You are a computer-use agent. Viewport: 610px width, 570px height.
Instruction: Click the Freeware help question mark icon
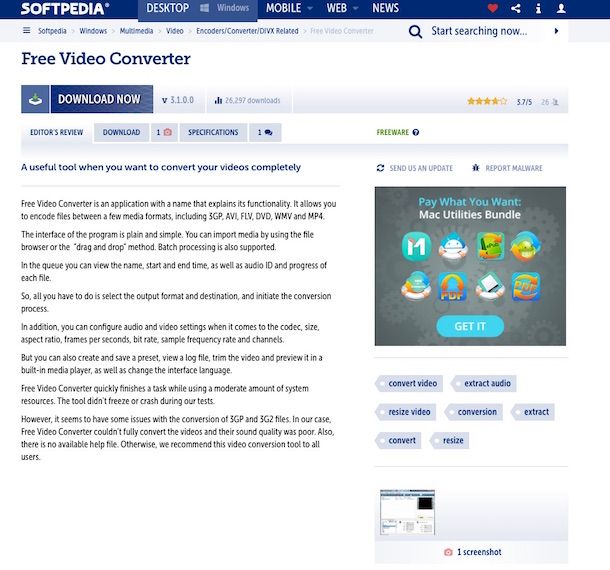click(x=416, y=132)
